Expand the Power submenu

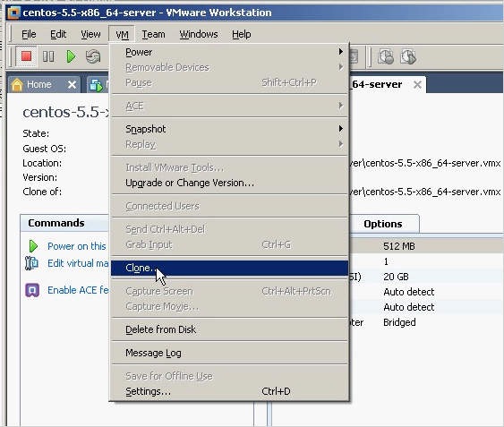tap(229, 52)
